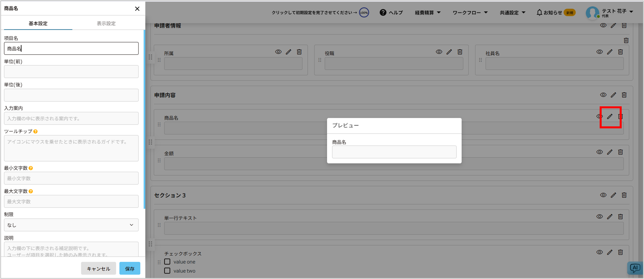The image size is (644, 279).
Task: Click the pencil edit icon for 商品名 field
Action: point(610,117)
